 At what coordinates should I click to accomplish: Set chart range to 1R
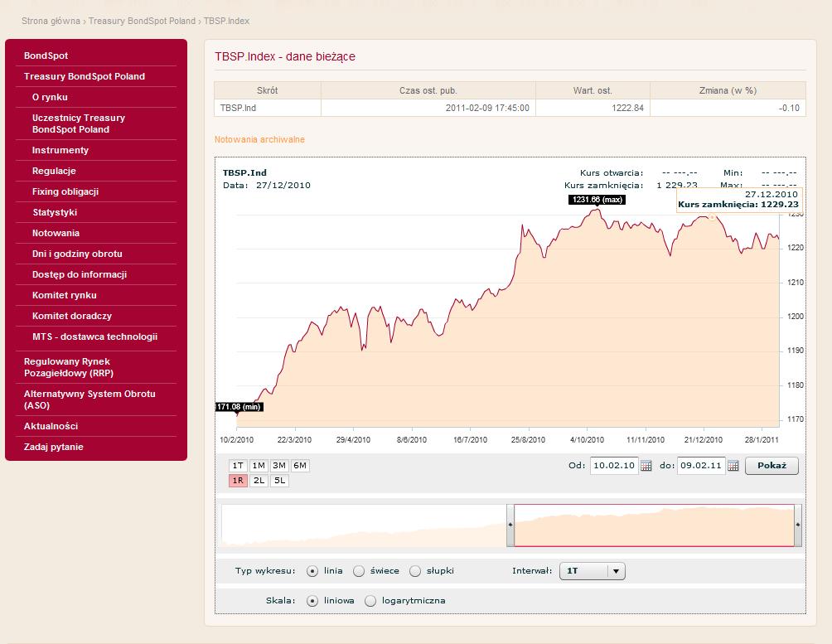pyautogui.click(x=238, y=481)
